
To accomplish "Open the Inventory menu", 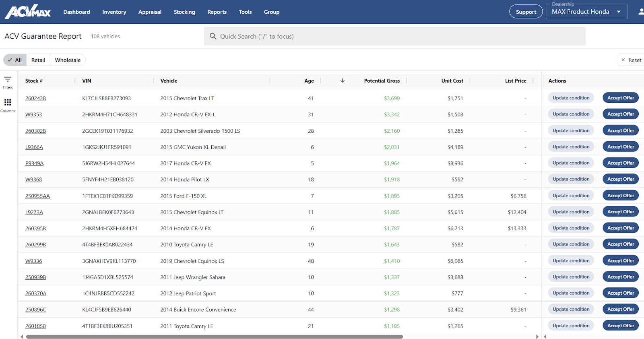I will [x=114, y=12].
